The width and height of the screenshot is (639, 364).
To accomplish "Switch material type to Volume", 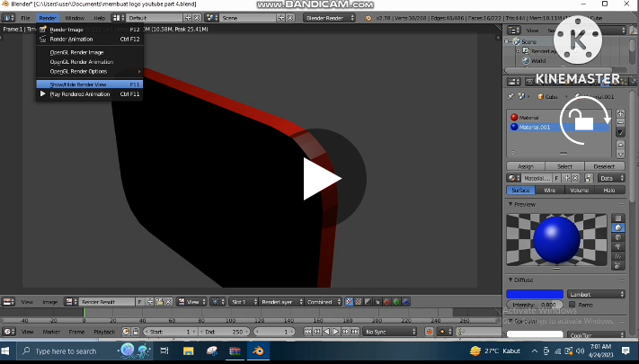I will point(579,190).
